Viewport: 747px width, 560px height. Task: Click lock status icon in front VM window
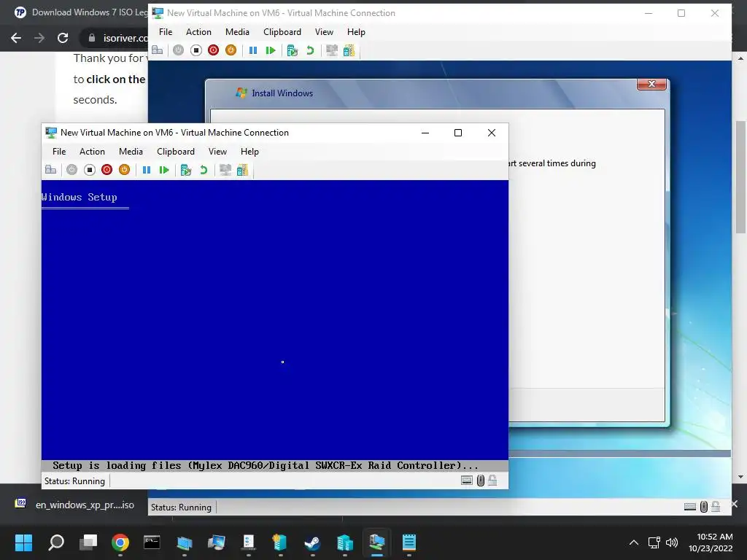tap(492, 481)
